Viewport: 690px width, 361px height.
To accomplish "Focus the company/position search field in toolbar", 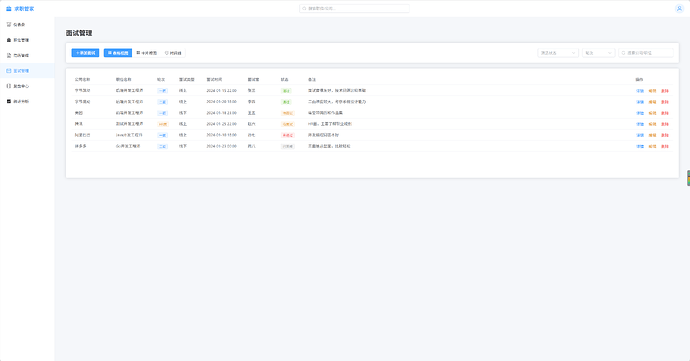I will pos(646,53).
